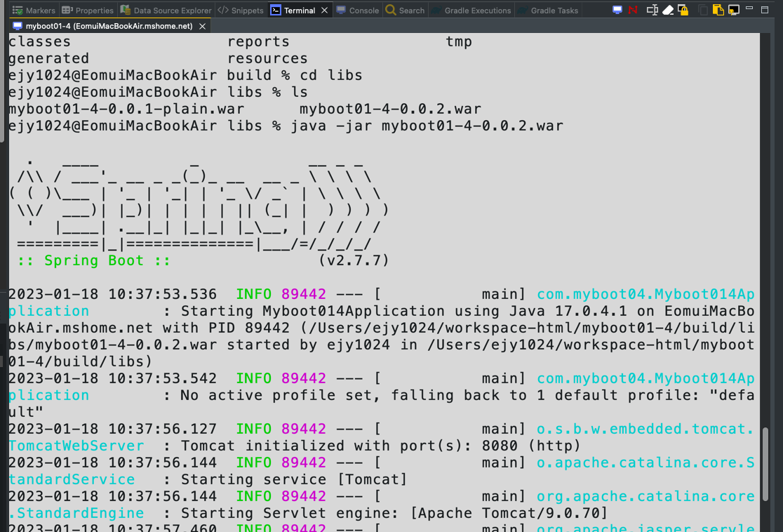Maximize the Terminal view panel
Screen dimensions: 783x532
click(x=765, y=10)
